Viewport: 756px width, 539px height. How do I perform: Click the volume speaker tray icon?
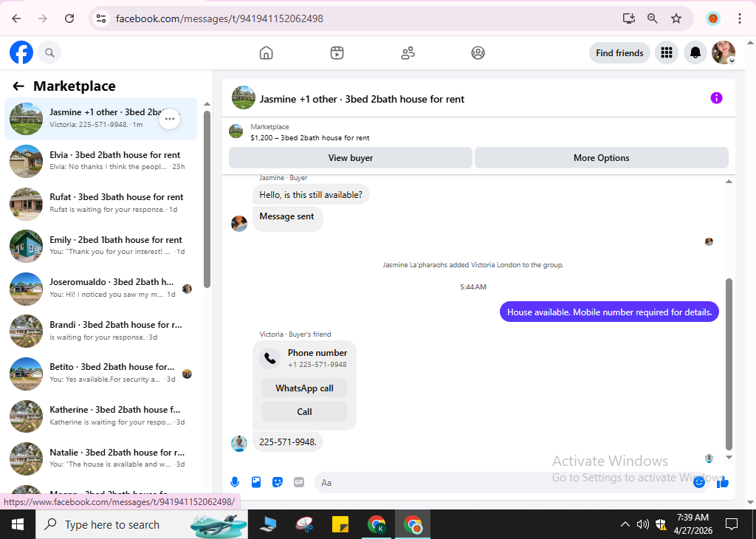(x=642, y=524)
